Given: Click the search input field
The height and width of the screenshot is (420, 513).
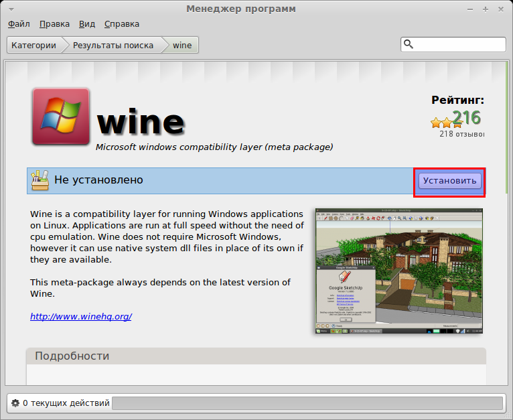Looking at the screenshot, I should [453, 44].
